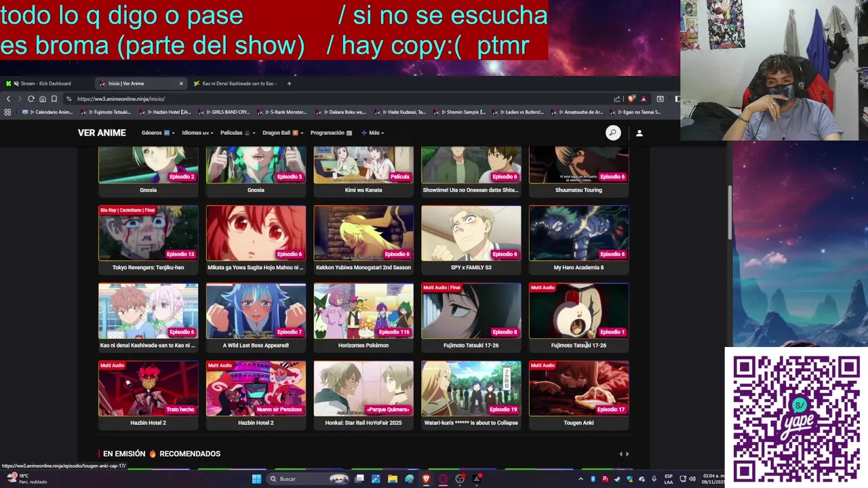Open the user account icon

coord(639,133)
